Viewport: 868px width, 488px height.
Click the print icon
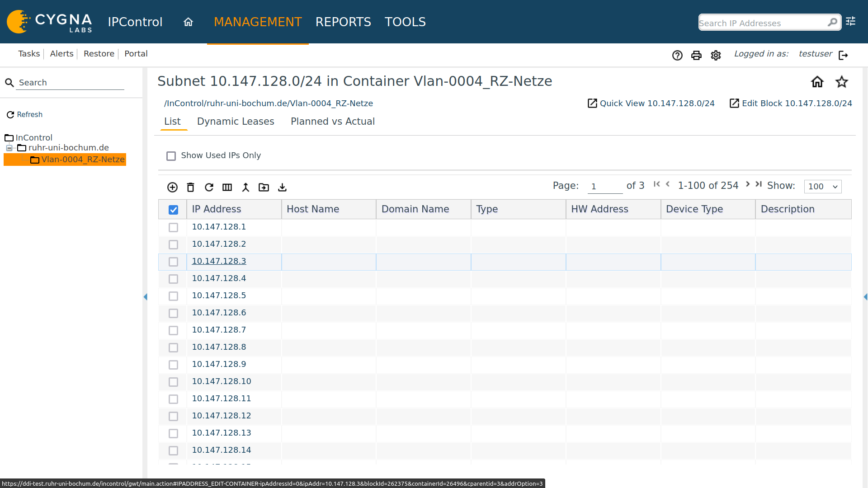click(x=696, y=55)
